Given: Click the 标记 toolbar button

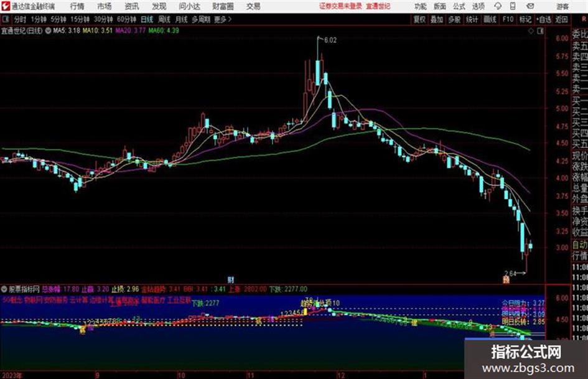Looking at the screenshot, I should 525,19.
